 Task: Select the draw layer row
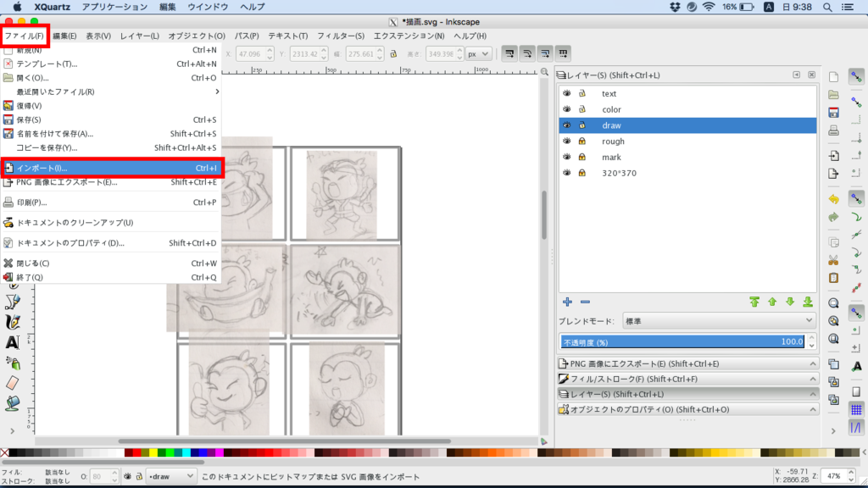coord(687,125)
